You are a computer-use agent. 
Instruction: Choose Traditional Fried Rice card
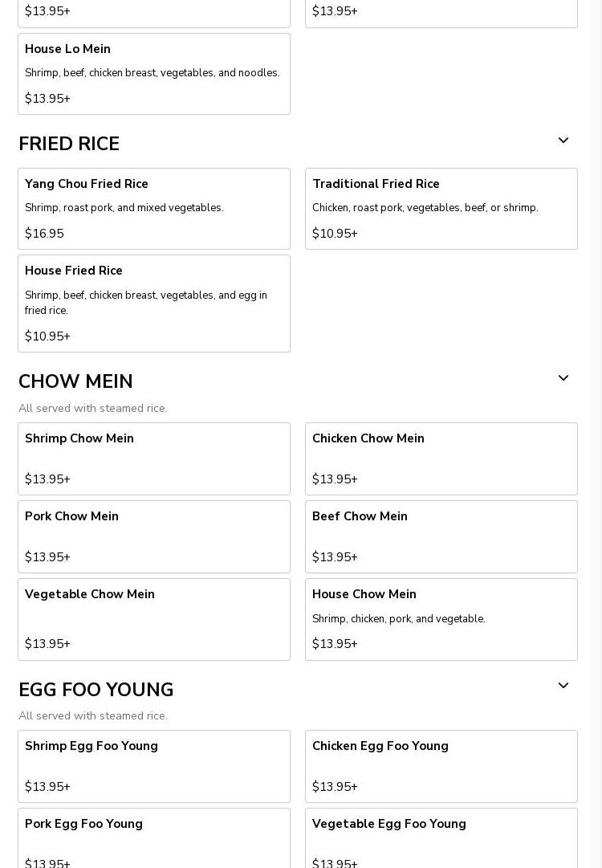[x=441, y=209]
